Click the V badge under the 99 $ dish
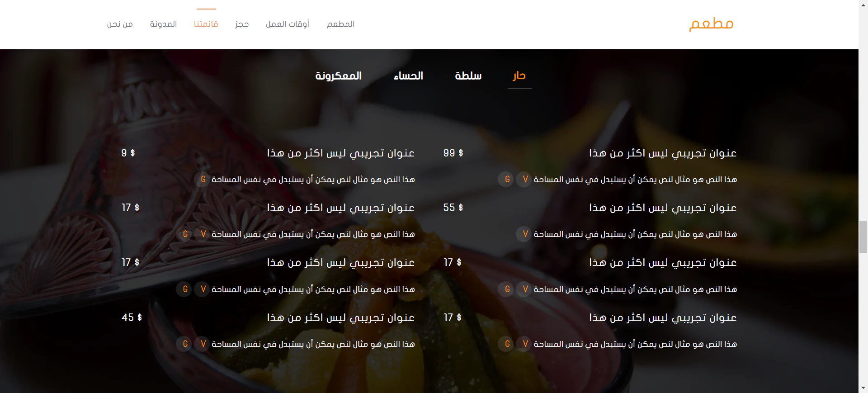This screenshot has width=868, height=393. (x=524, y=180)
